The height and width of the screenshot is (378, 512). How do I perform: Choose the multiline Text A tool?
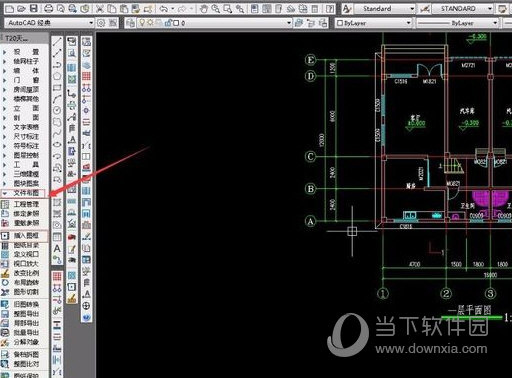(57, 248)
